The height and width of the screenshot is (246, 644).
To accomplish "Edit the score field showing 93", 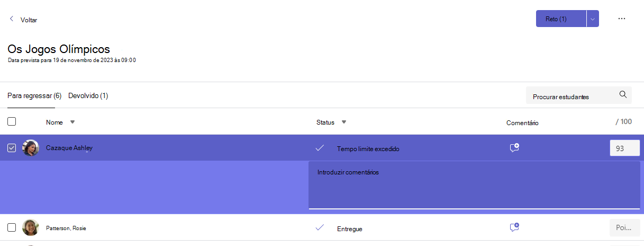I will 625,148.
